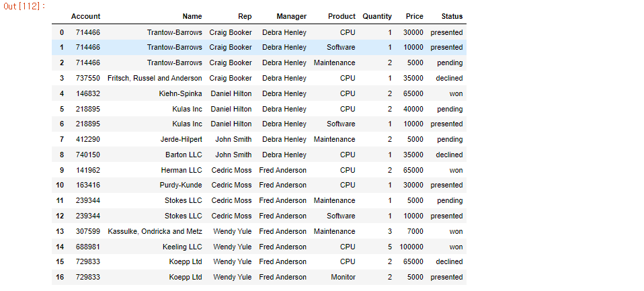This screenshot has height=291, width=644.
Task: Select Software product in row 1
Action: tap(341, 47)
